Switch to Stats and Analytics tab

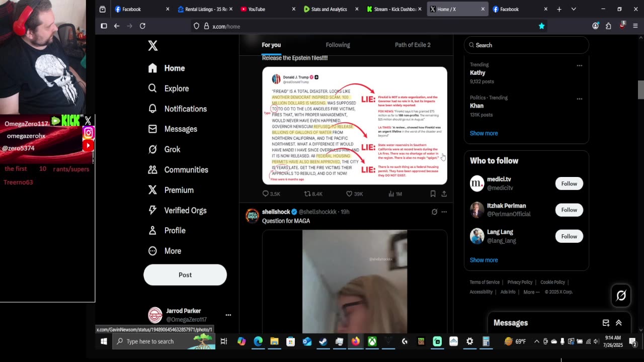point(330,9)
